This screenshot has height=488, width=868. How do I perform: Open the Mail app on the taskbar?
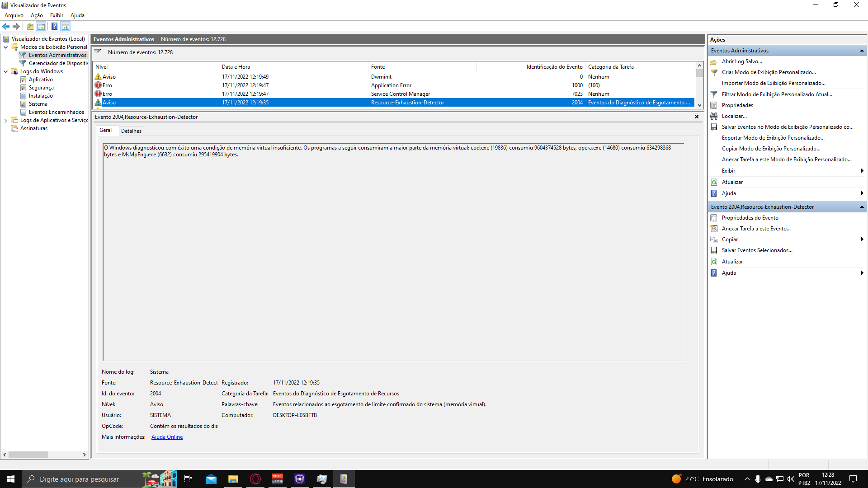tap(211, 479)
